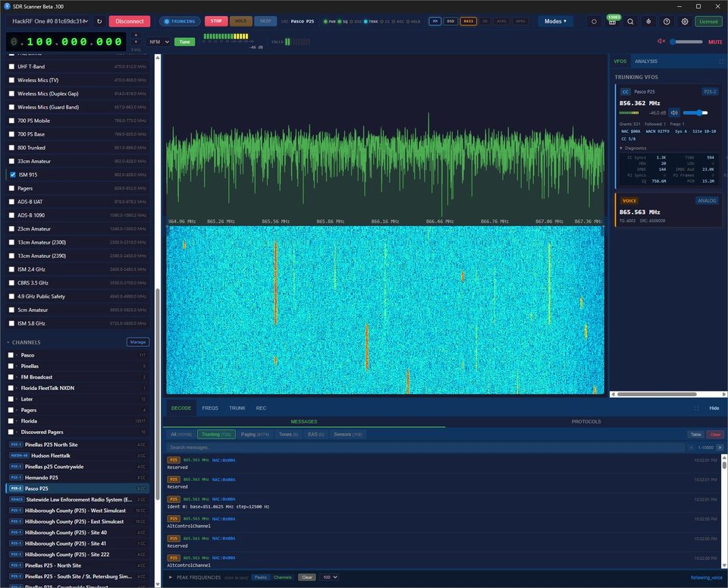Screen dimensions: 728x588
Task: Click the green Tune button
Action: (x=185, y=42)
